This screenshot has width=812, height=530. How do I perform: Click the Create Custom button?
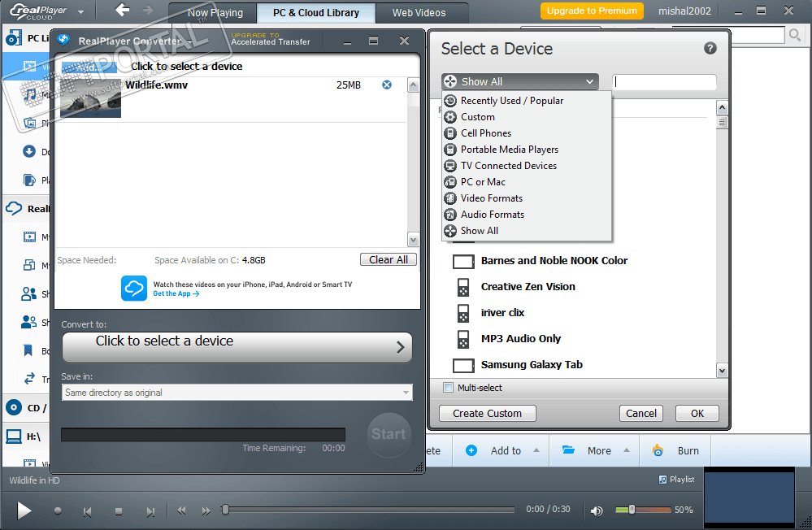(488, 413)
